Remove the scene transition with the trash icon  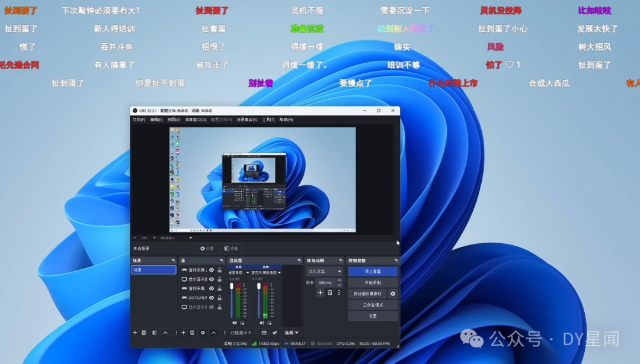click(x=330, y=292)
